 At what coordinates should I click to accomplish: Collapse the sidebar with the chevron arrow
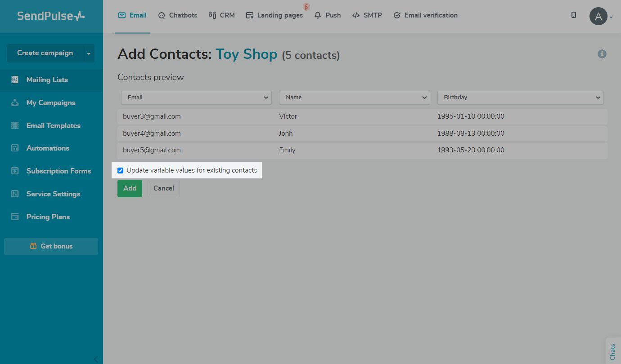(95, 359)
